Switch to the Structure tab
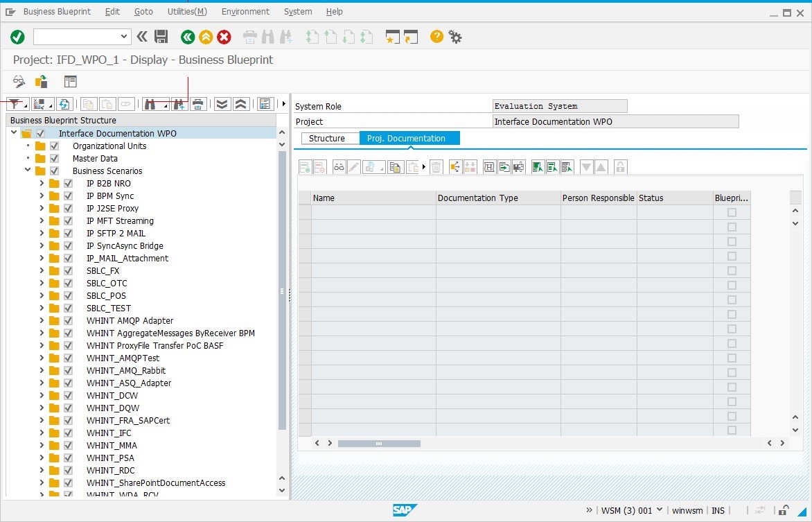The width and height of the screenshot is (812, 522). (x=326, y=139)
